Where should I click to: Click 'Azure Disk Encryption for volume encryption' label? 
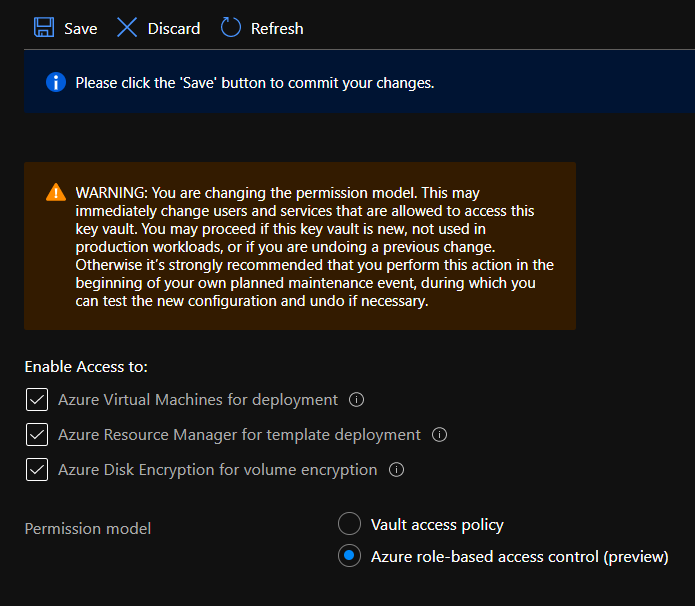(x=218, y=470)
